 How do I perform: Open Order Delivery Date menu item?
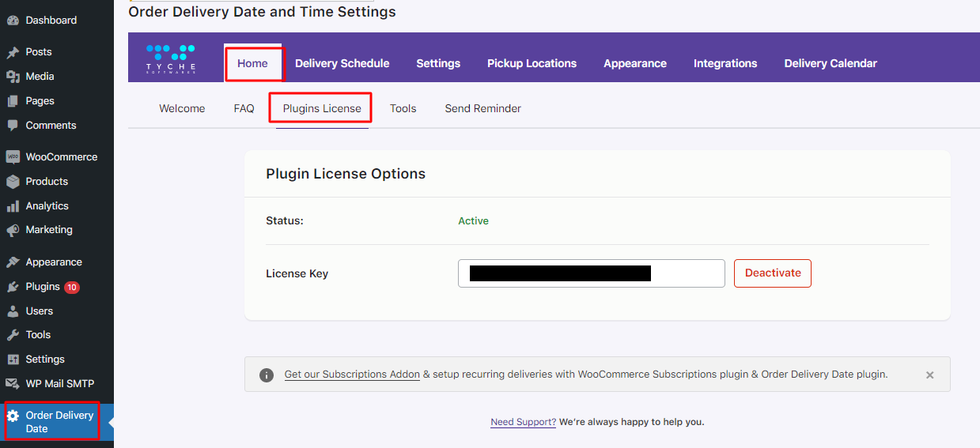57,422
